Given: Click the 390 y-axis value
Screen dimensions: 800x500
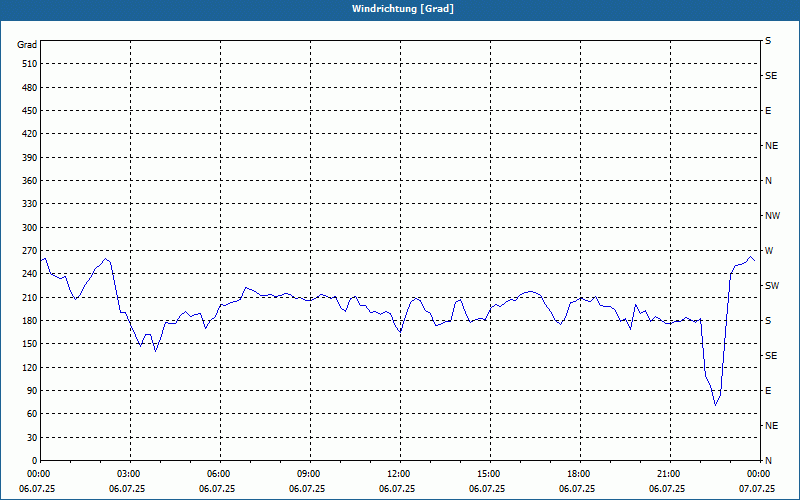Looking at the screenshot, I should click(30, 158).
